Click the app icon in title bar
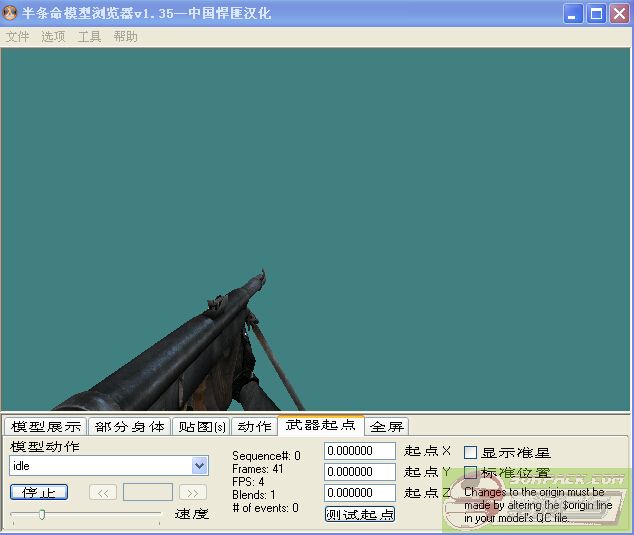The image size is (634, 535). click(11, 13)
